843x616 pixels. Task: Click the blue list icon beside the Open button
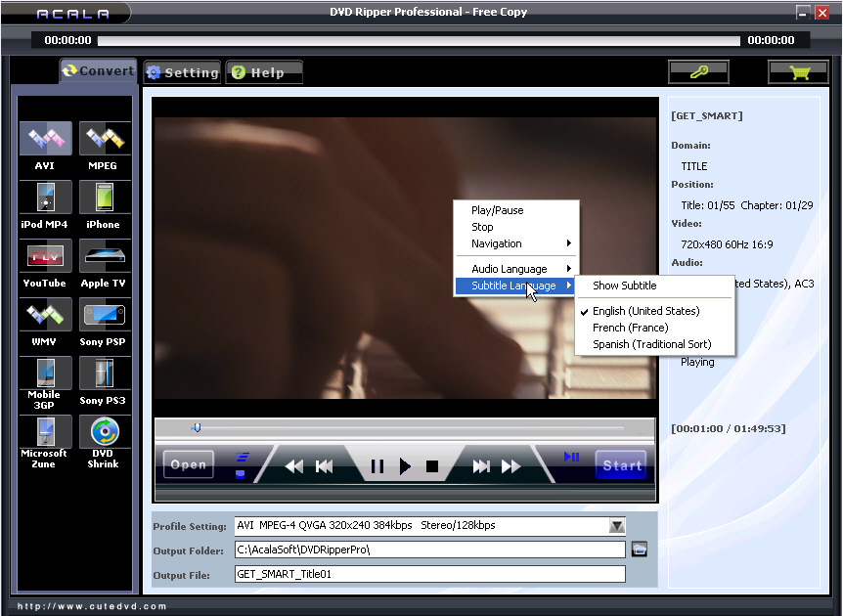click(243, 458)
